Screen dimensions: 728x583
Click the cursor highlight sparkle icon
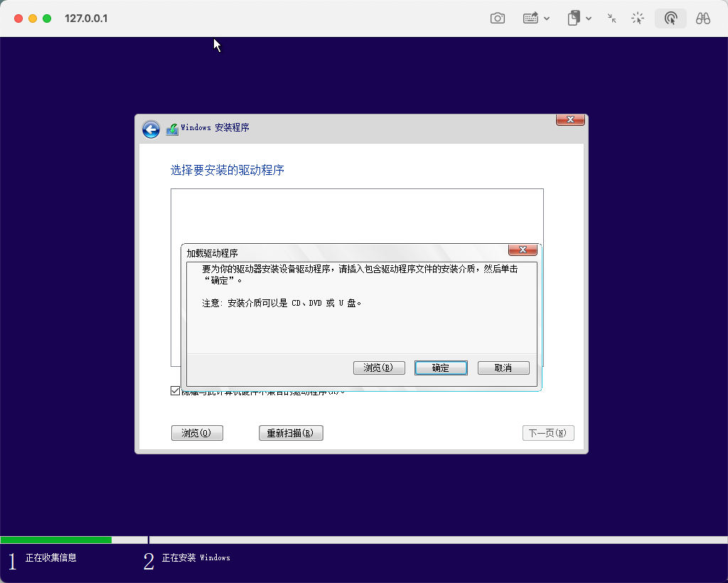638,18
